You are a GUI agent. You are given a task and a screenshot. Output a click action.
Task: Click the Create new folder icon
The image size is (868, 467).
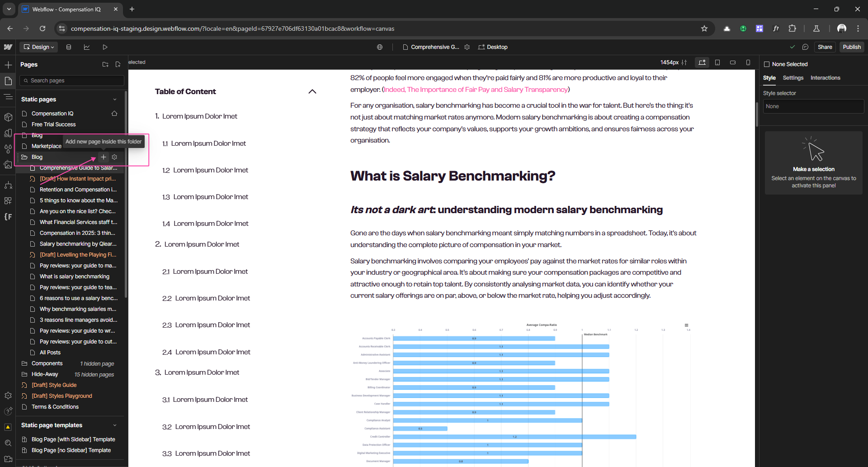pos(105,65)
